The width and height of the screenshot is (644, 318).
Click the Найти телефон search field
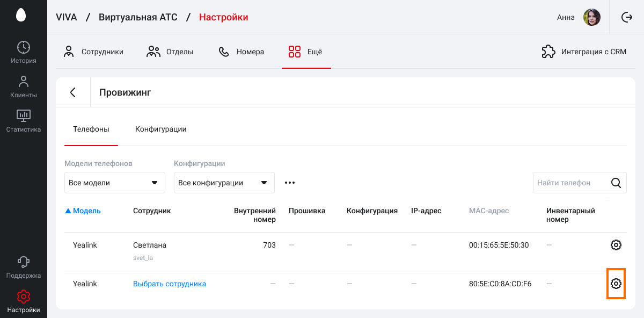[x=571, y=183]
